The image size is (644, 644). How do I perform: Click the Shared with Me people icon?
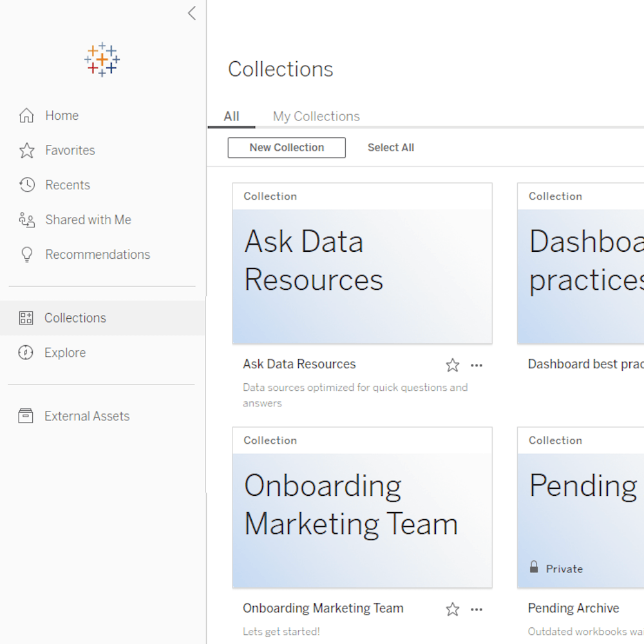pyautogui.click(x=26, y=220)
